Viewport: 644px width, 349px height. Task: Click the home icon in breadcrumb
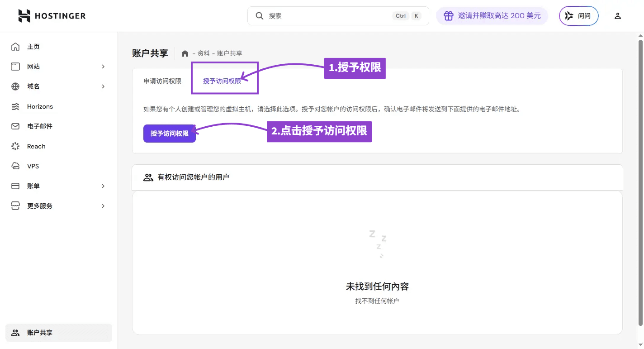pos(185,53)
